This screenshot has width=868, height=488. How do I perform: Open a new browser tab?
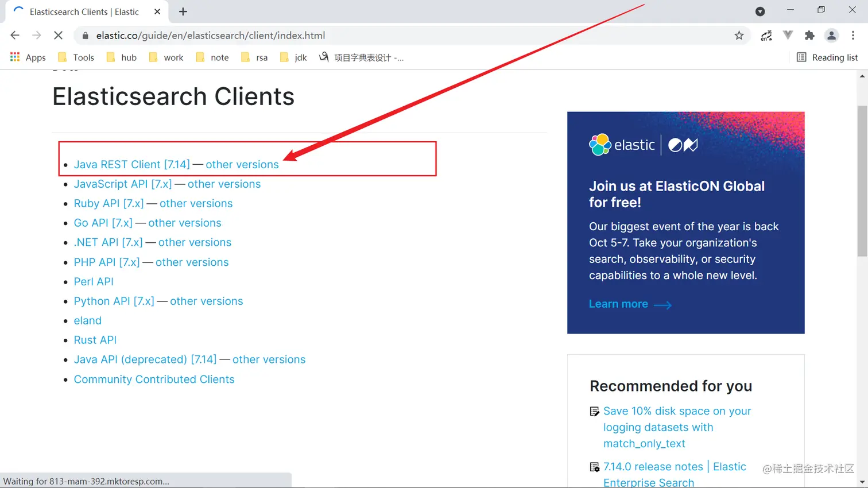click(183, 11)
